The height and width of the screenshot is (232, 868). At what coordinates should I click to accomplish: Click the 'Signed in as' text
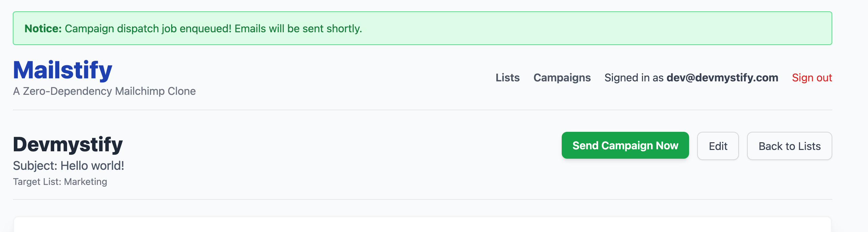pos(634,78)
